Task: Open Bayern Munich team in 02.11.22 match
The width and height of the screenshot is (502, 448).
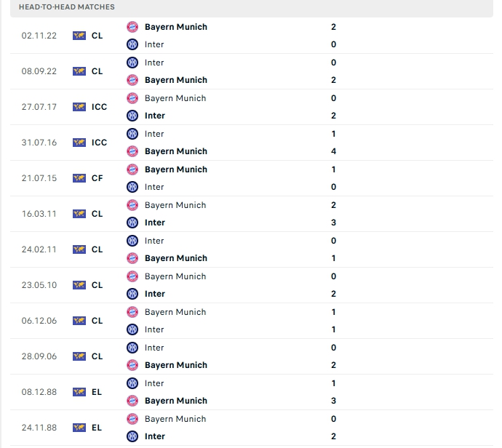Action: (x=176, y=27)
